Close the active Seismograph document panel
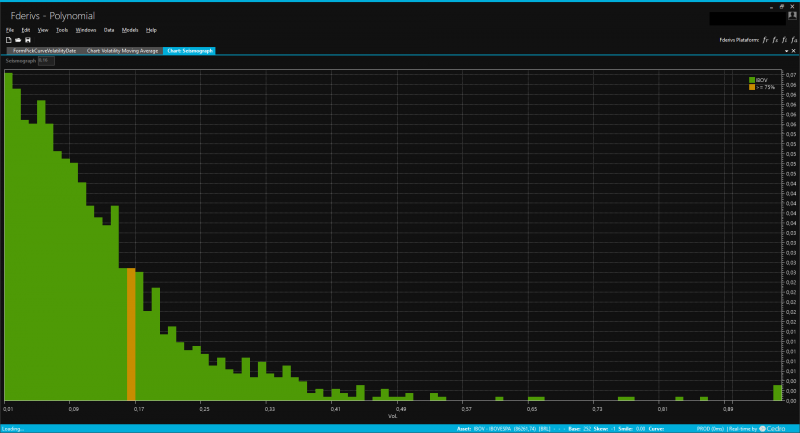The image size is (800, 433). [x=793, y=50]
